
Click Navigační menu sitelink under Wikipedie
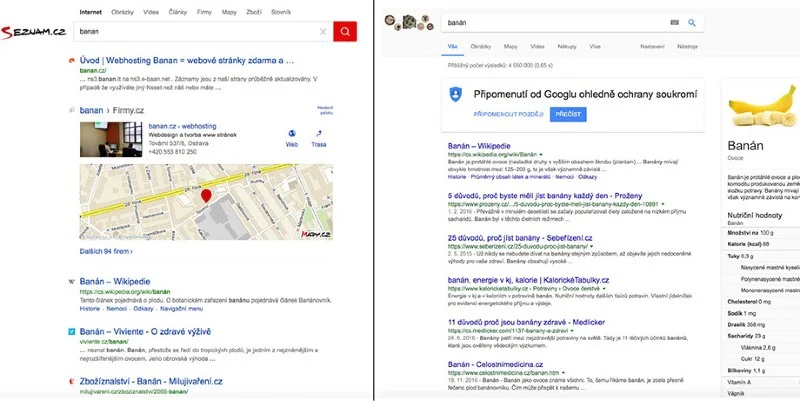coord(182,309)
